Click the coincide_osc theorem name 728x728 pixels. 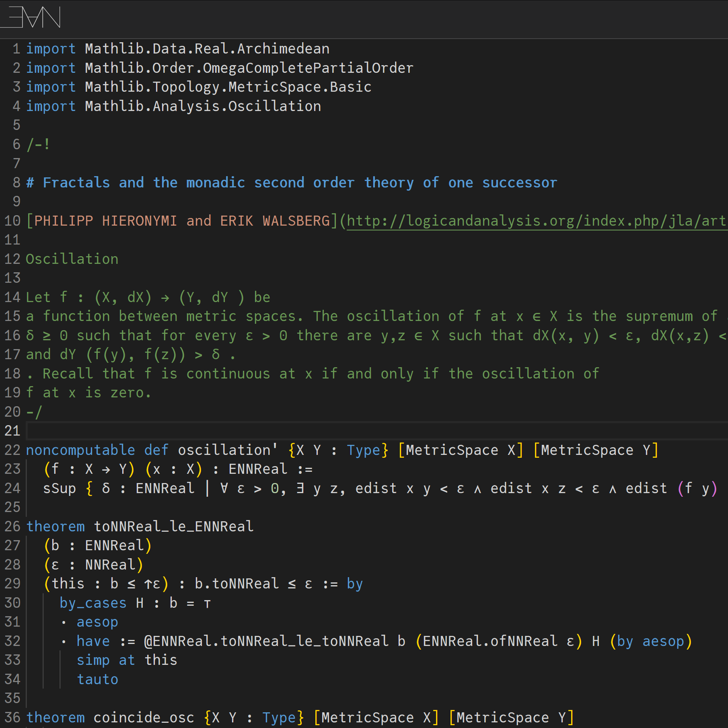pos(144,717)
